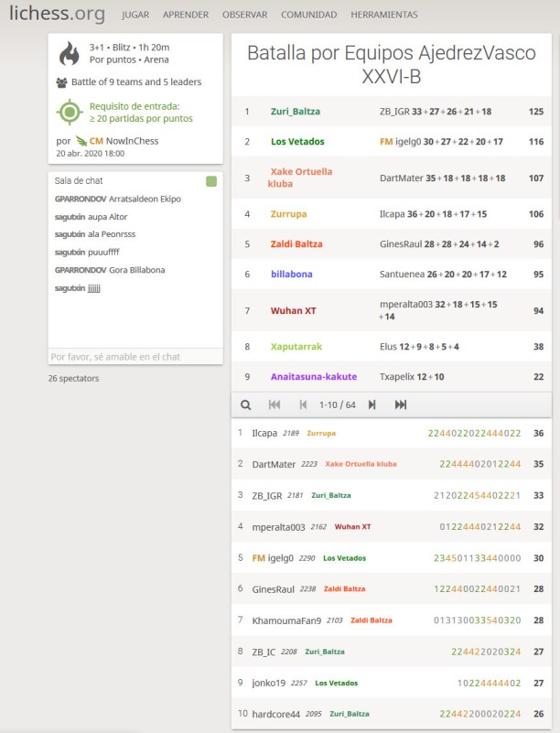Click the search magnifier in the standings pager

(x=245, y=404)
